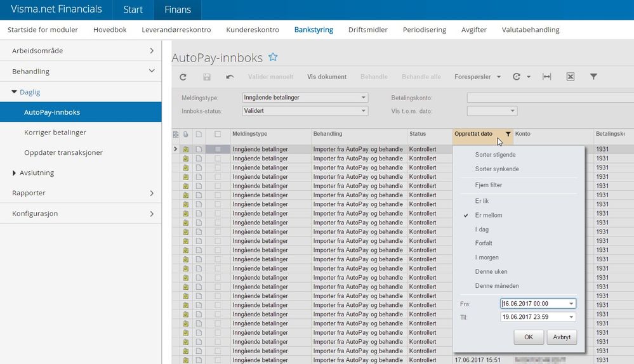
Task: Select AutoPay-innboks in the sidebar
Action: [x=81, y=112]
